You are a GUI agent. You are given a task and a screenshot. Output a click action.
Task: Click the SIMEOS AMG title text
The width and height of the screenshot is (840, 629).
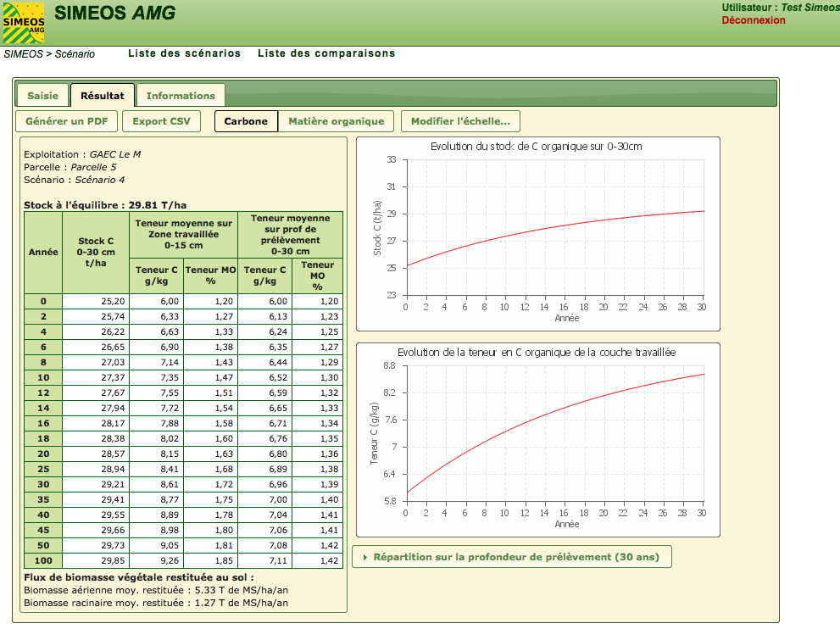114,13
